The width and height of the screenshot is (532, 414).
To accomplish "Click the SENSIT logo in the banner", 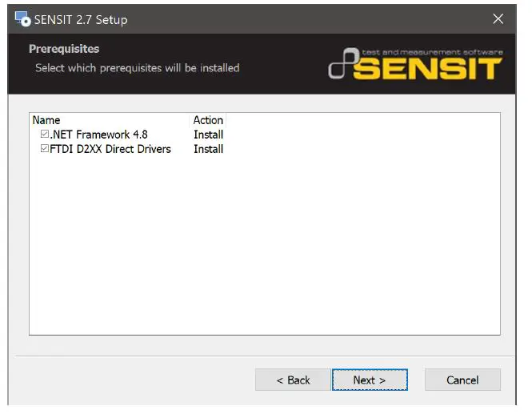I will point(415,63).
